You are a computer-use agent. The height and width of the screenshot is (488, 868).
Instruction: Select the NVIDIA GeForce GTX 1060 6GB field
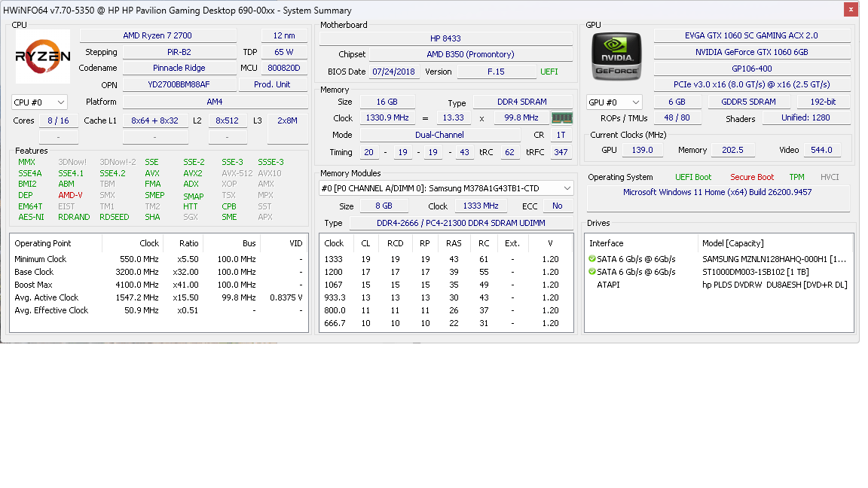point(752,52)
